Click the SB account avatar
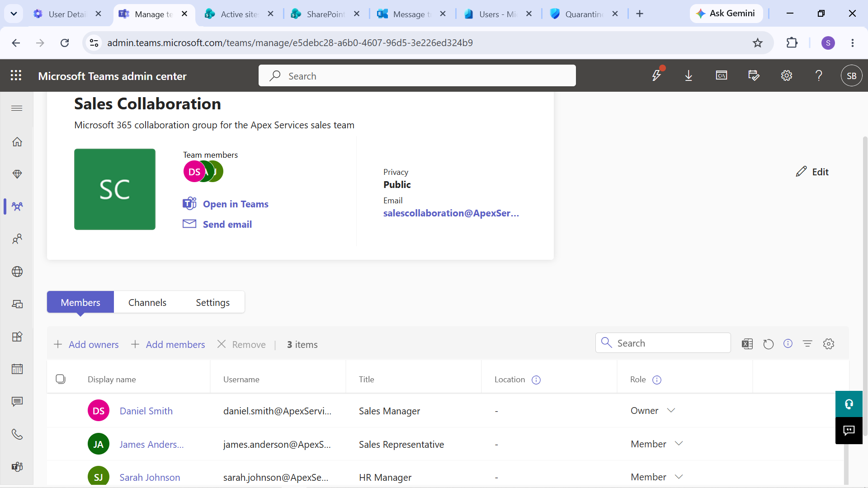Viewport: 868px width, 488px height. point(851,75)
